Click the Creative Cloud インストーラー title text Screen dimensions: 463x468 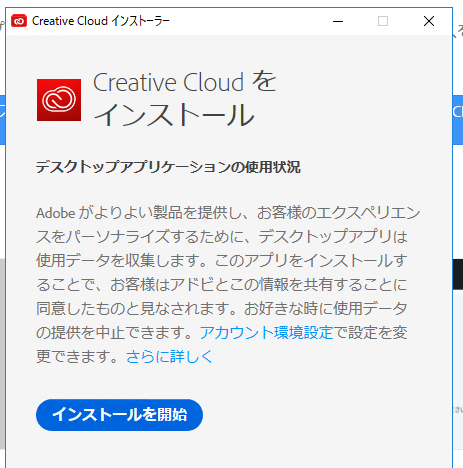[101, 21]
